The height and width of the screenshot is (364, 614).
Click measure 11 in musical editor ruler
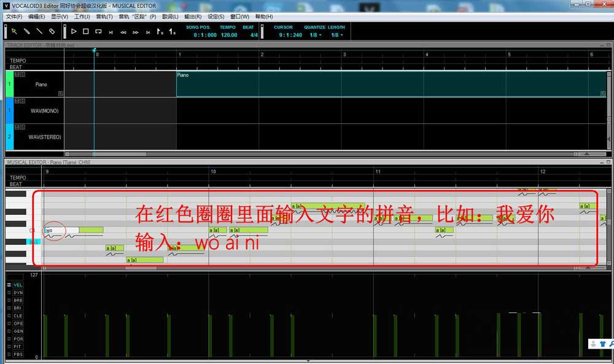click(x=378, y=171)
